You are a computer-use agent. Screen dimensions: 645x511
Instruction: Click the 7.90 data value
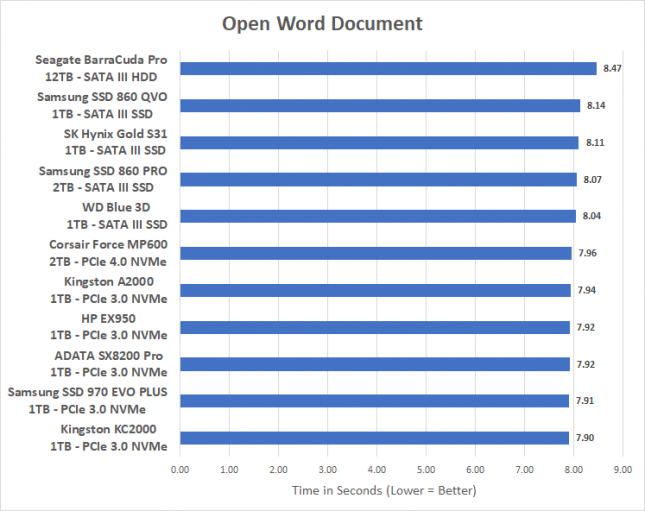pyautogui.click(x=585, y=438)
